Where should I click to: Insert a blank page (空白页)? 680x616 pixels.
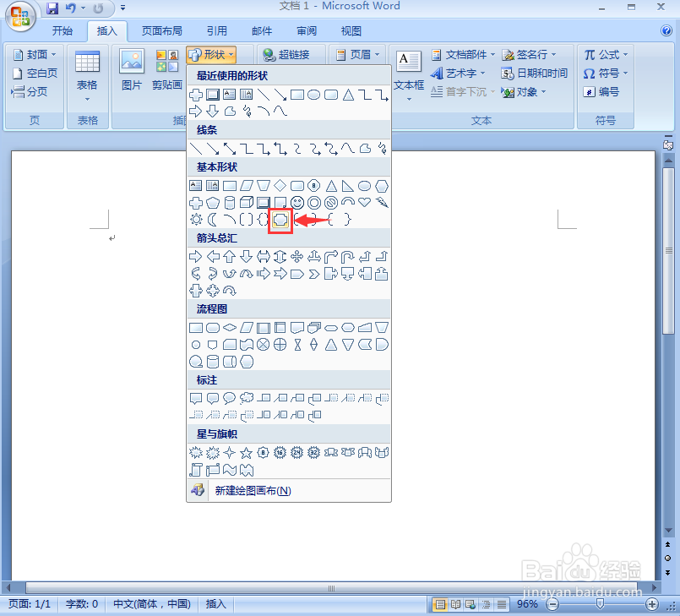[35, 73]
